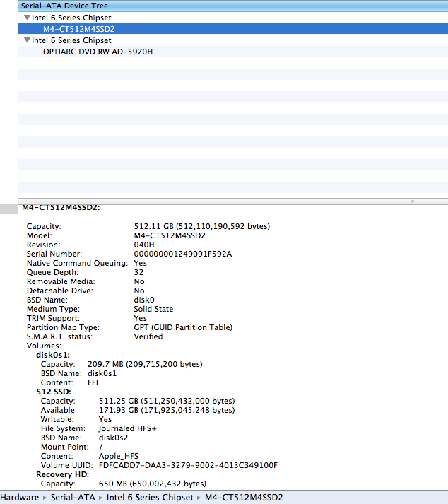Click the Medium Type value Solid State

(153, 309)
